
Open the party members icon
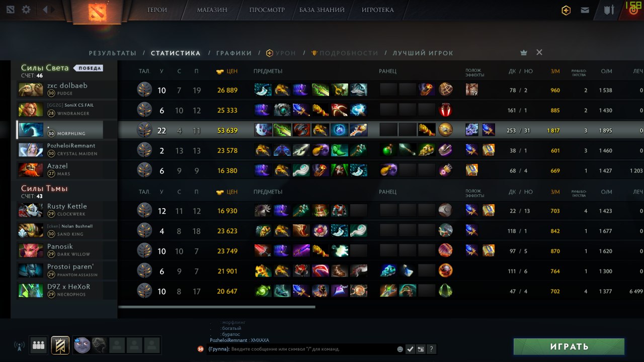[39, 345]
